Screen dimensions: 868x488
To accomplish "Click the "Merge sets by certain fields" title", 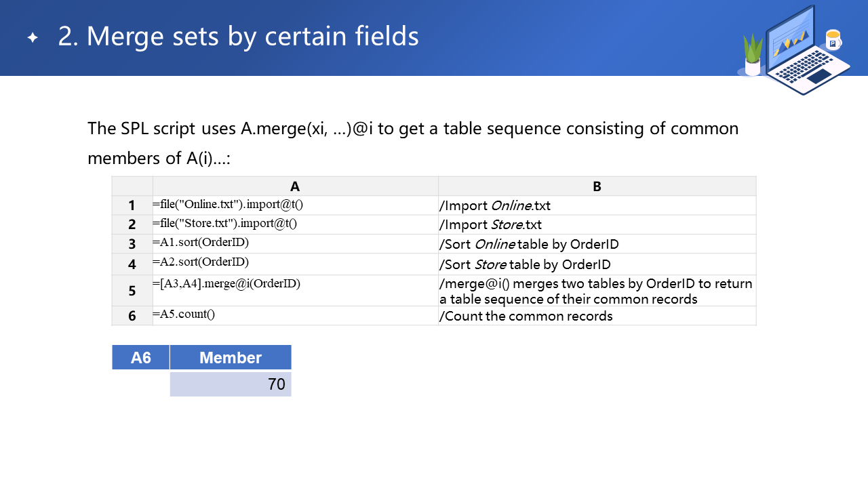I will 238,37.
